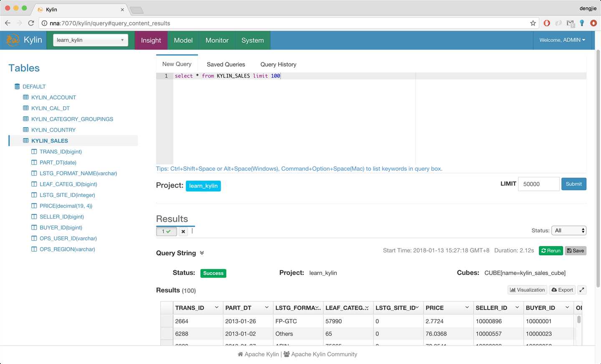Click the SELLER_ID column icon in tree
This screenshot has height=364, width=601.
click(34, 216)
